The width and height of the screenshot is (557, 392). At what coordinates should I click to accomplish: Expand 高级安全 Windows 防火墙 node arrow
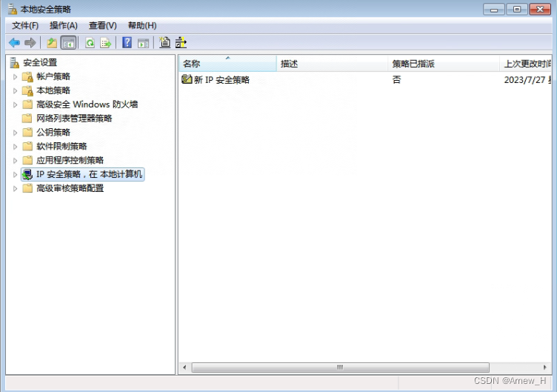(x=15, y=104)
